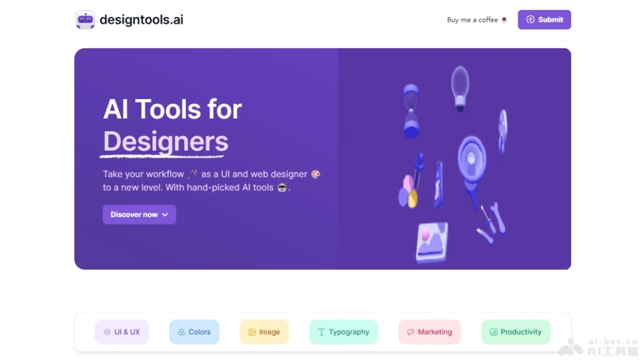Screen dimensions: 644x362
Task: Expand the Discover now dropdown
Action: 139,214
